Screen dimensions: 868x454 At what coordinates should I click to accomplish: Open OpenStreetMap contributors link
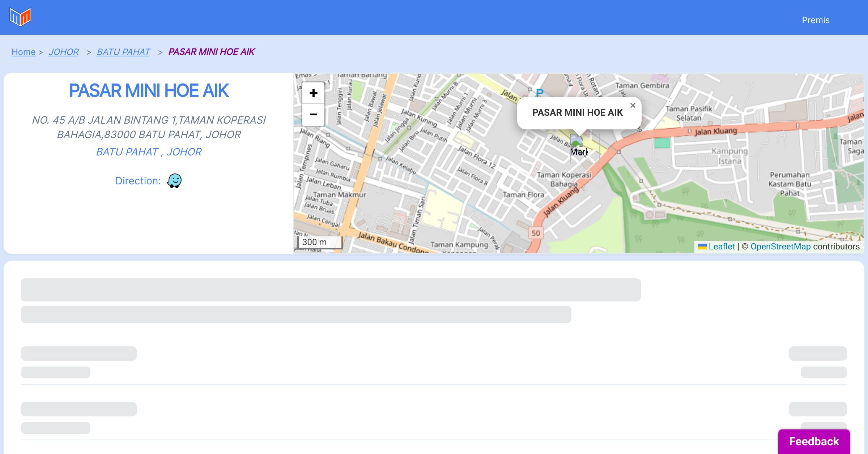[780, 247]
